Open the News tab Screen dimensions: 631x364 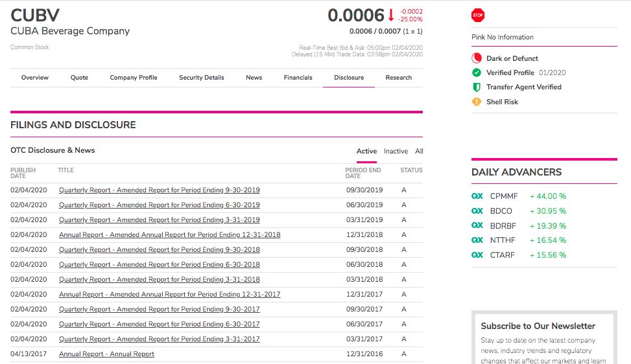pos(254,78)
